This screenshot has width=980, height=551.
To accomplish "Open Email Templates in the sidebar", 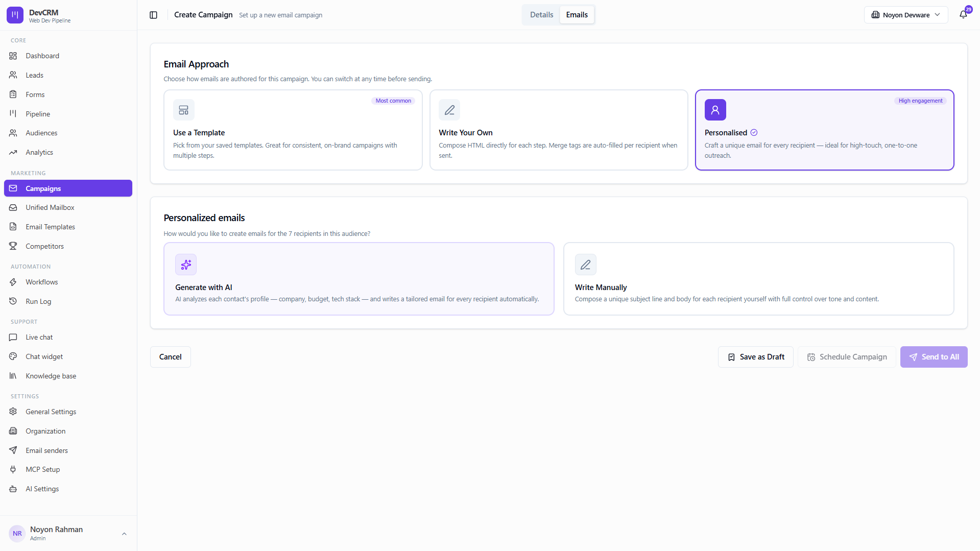I will [68, 227].
